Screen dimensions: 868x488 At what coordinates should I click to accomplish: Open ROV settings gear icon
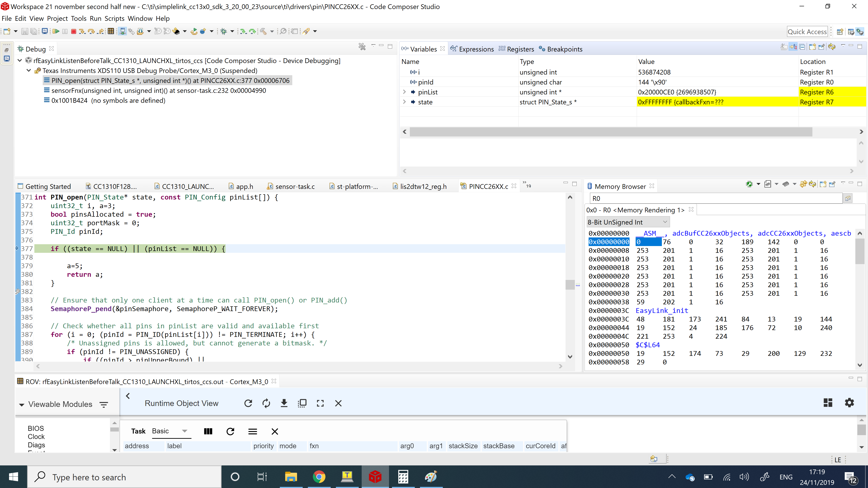point(849,402)
